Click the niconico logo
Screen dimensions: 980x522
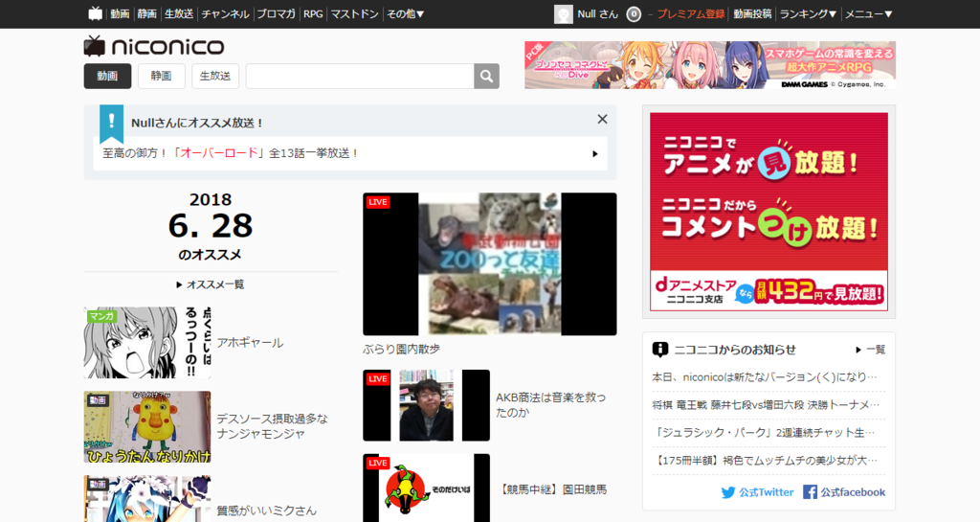tap(154, 46)
